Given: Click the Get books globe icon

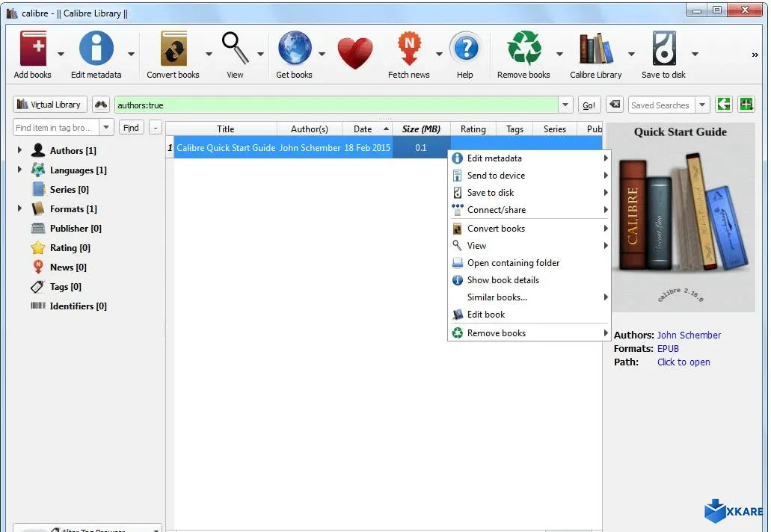Looking at the screenshot, I should click(295, 48).
